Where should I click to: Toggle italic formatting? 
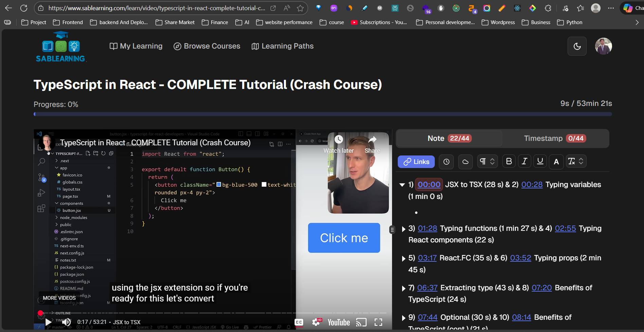(x=524, y=162)
